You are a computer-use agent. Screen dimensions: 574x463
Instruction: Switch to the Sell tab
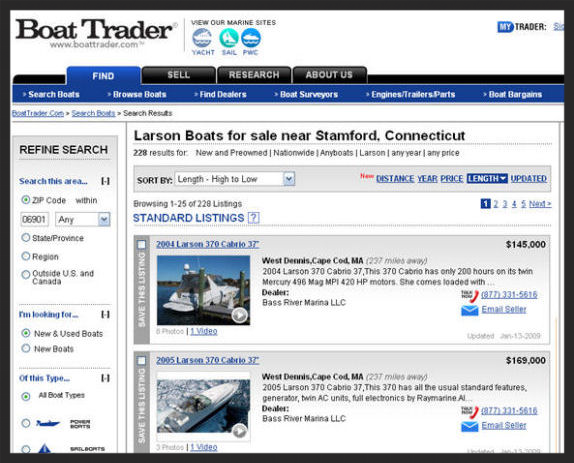(179, 75)
